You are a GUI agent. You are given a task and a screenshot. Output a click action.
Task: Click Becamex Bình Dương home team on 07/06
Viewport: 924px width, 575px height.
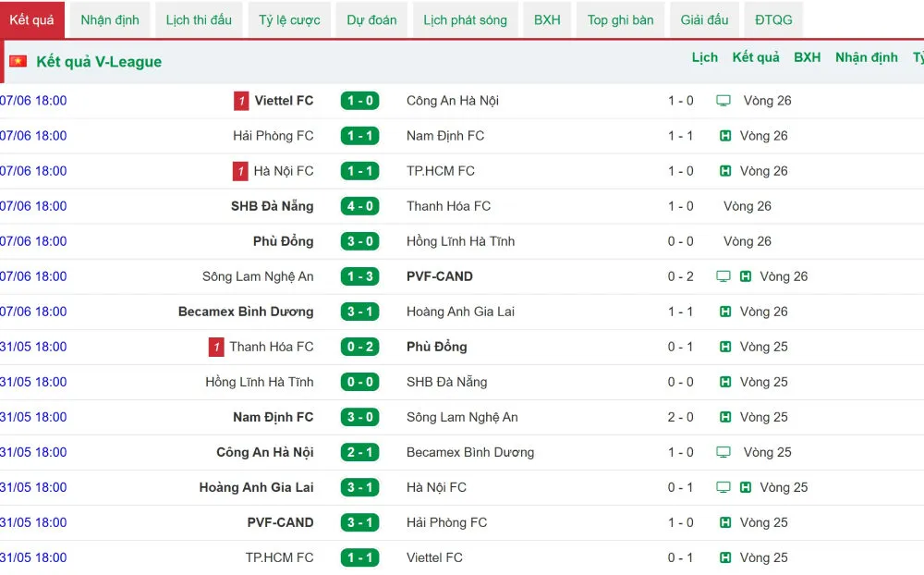coord(246,312)
